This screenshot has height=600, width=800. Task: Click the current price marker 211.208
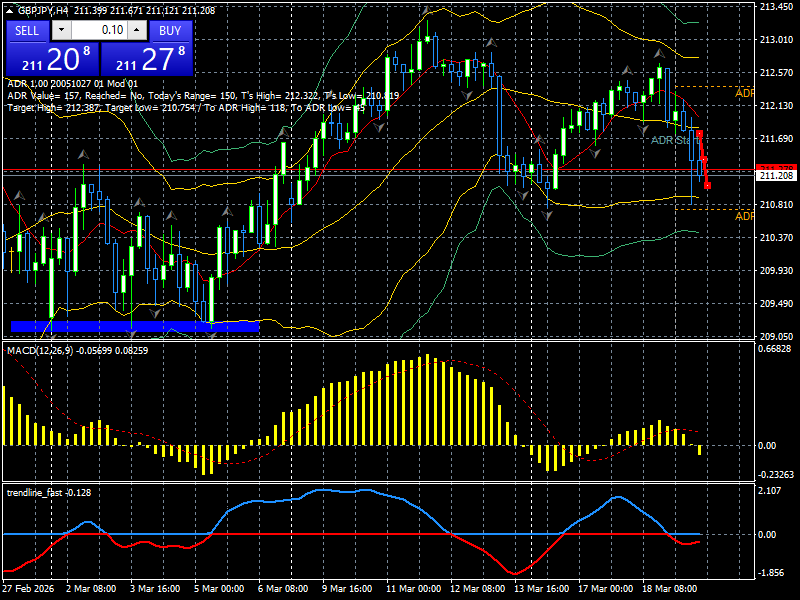tap(776, 176)
